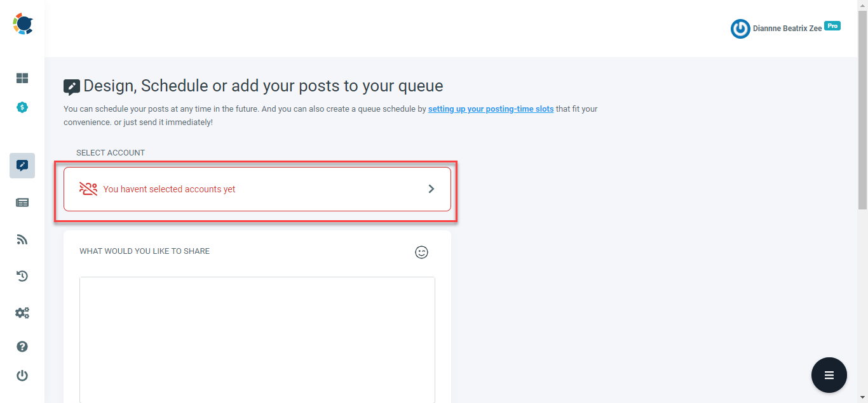Viewport: 868px width, 403px height.
Task: Click the dollar badge icon in sidebar
Action: coord(22,107)
